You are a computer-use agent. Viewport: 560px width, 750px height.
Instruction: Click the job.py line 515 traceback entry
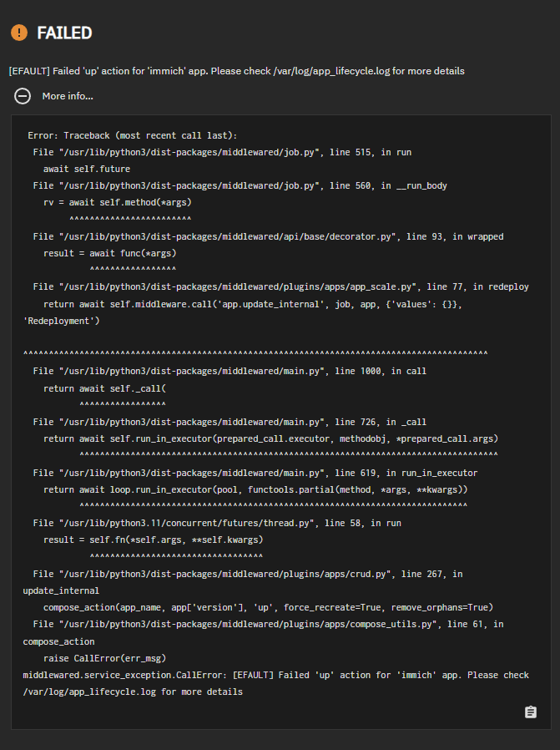point(222,152)
